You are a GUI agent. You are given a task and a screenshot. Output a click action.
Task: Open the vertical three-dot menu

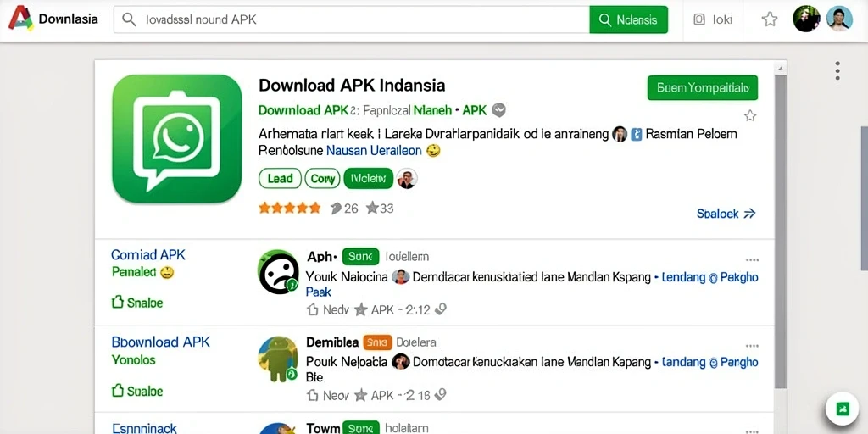tap(837, 71)
